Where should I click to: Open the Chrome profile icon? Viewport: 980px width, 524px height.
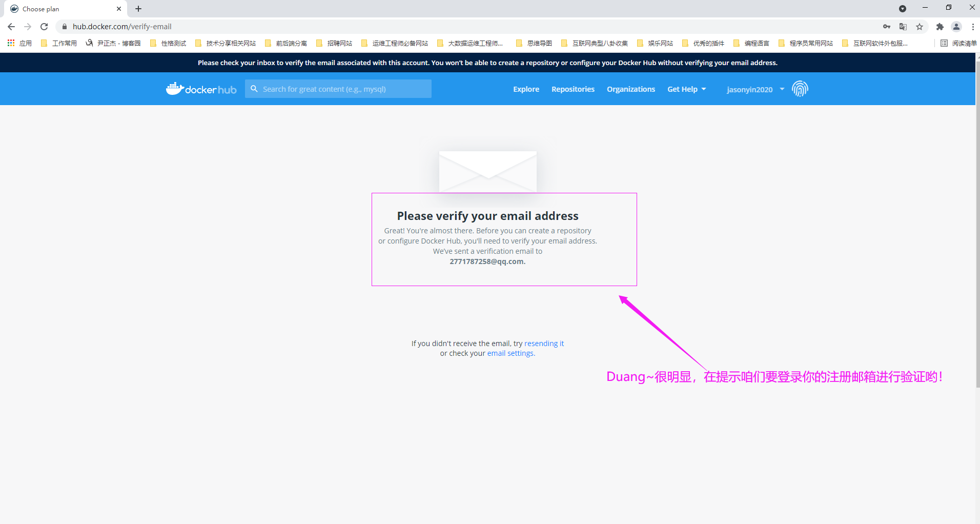[956, 27]
